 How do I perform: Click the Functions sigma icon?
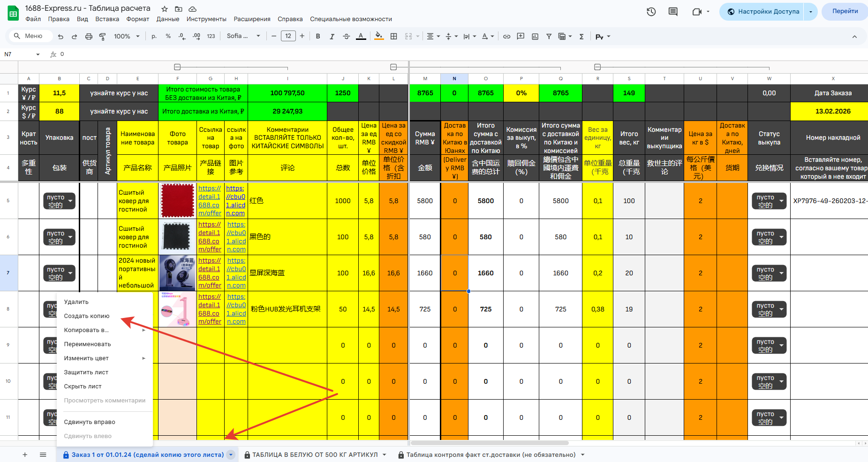coord(581,37)
